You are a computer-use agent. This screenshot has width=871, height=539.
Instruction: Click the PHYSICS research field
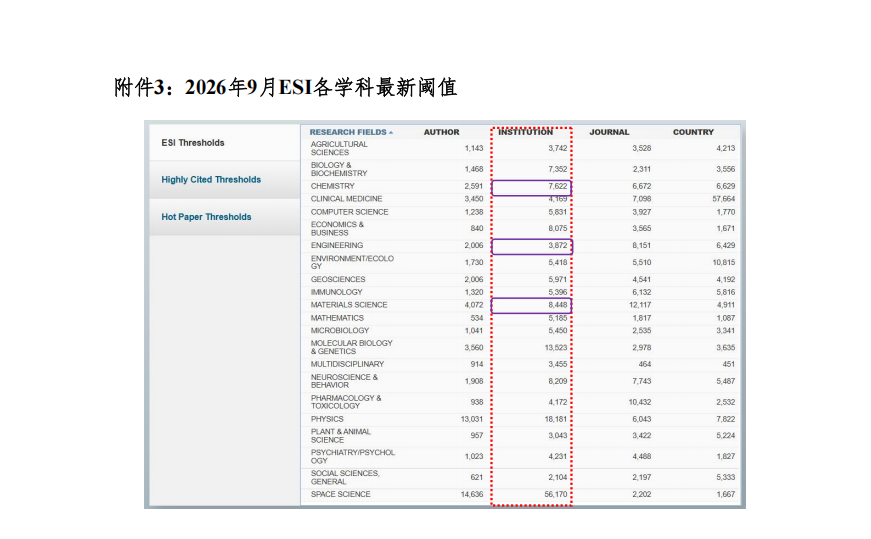[x=327, y=419]
